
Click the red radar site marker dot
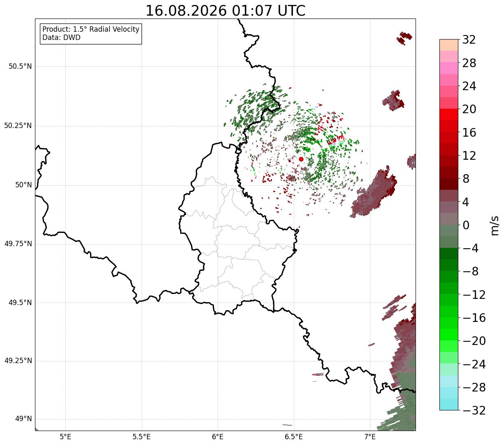click(301, 159)
